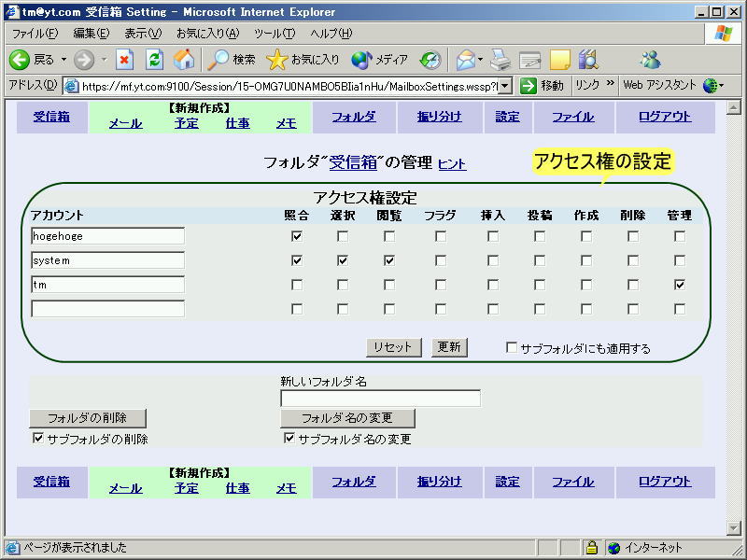The height and width of the screenshot is (560, 747).
Task: Click the Stop loading icon
Action: point(125,60)
